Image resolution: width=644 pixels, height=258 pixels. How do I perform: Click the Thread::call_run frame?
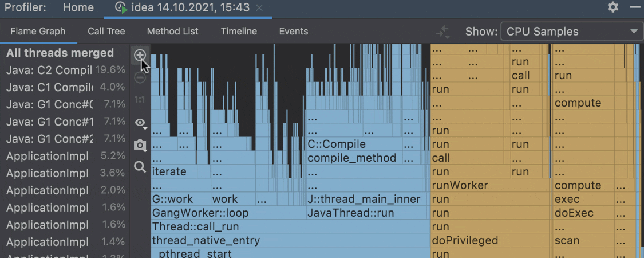[290, 226]
